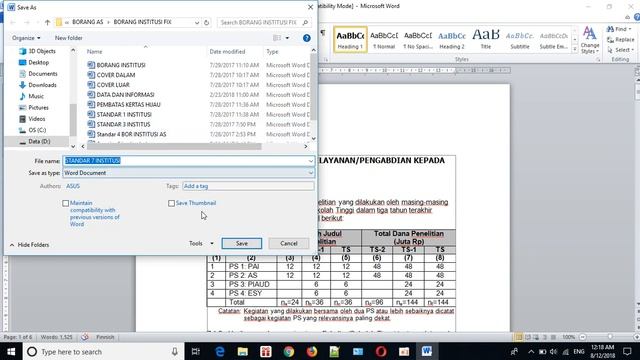The width and height of the screenshot is (640, 360).
Task: Click Replace in Word Editing group
Action: [x=620, y=40]
